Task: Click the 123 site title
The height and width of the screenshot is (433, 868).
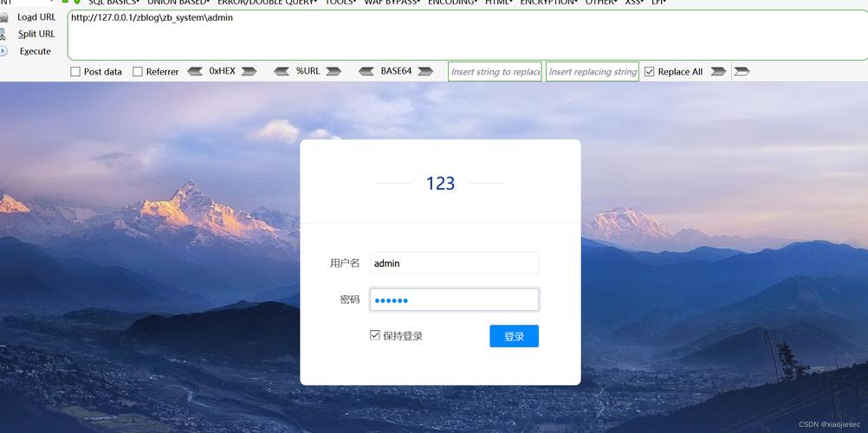Action: tap(441, 184)
